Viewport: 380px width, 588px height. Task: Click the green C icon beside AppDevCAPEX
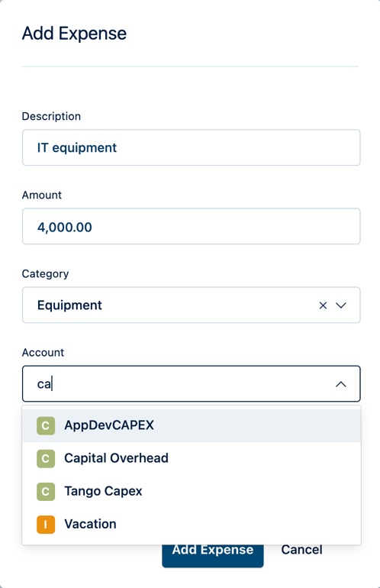pyautogui.click(x=46, y=425)
